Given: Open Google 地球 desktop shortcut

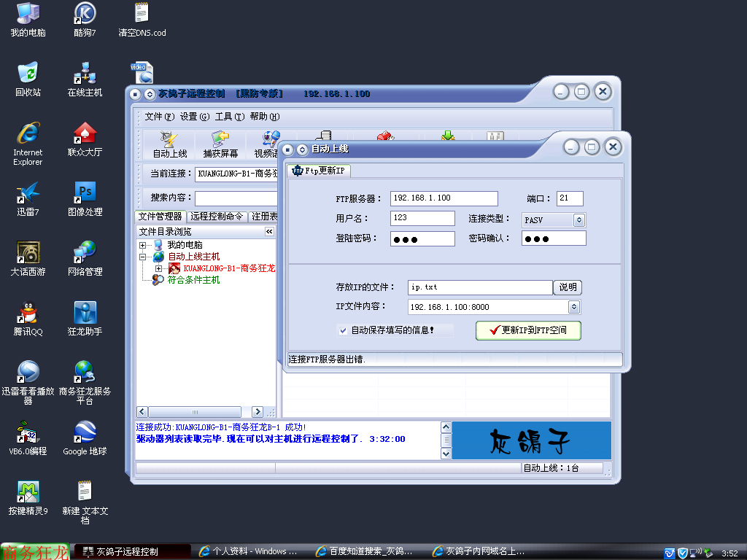Looking at the screenshot, I should [x=85, y=438].
